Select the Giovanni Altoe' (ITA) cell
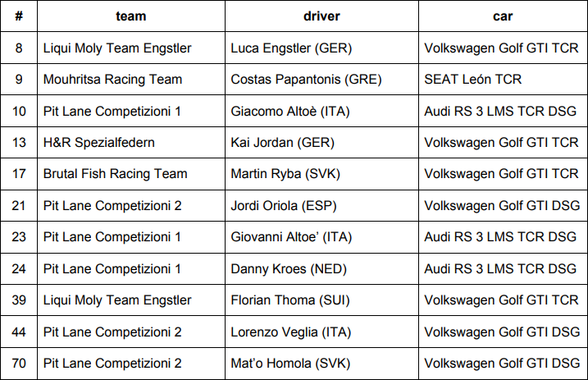Image resolution: width=588 pixels, height=380 pixels. (321, 237)
